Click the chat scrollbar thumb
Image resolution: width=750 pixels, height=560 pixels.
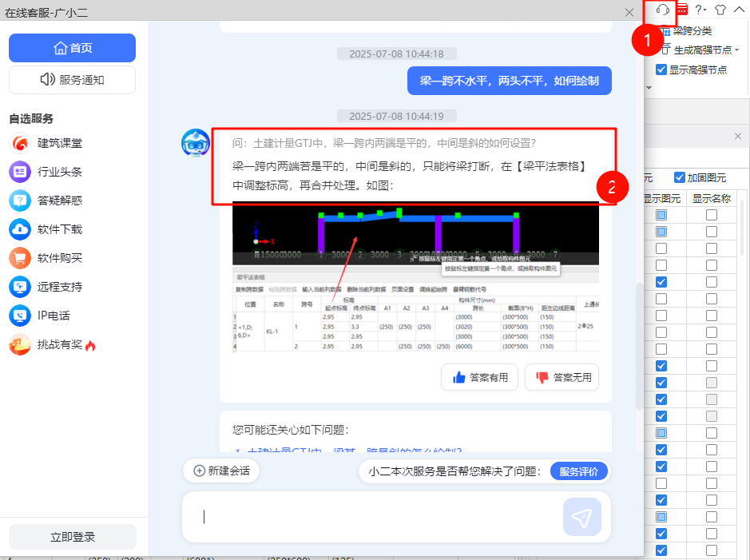click(x=638, y=346)
